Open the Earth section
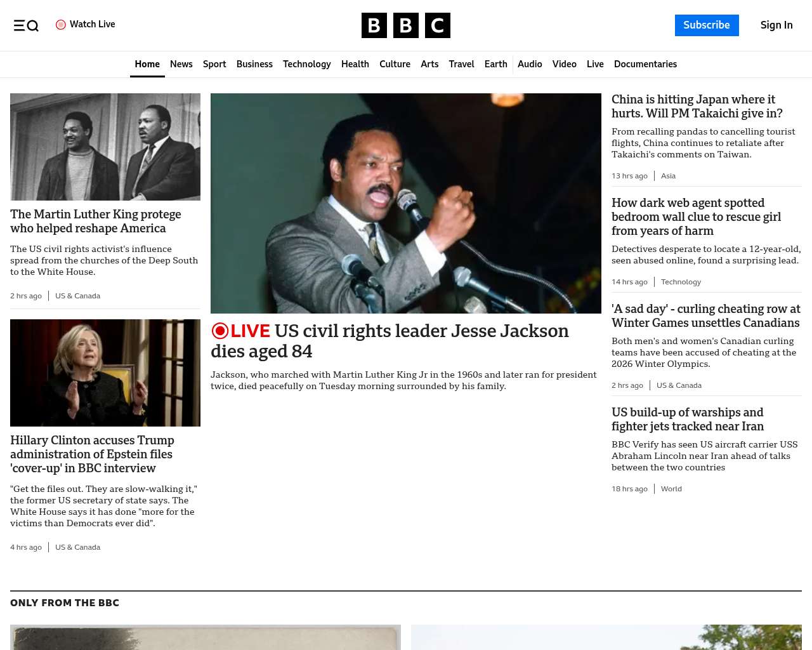812x650 pixels. [x=496, y=64]
